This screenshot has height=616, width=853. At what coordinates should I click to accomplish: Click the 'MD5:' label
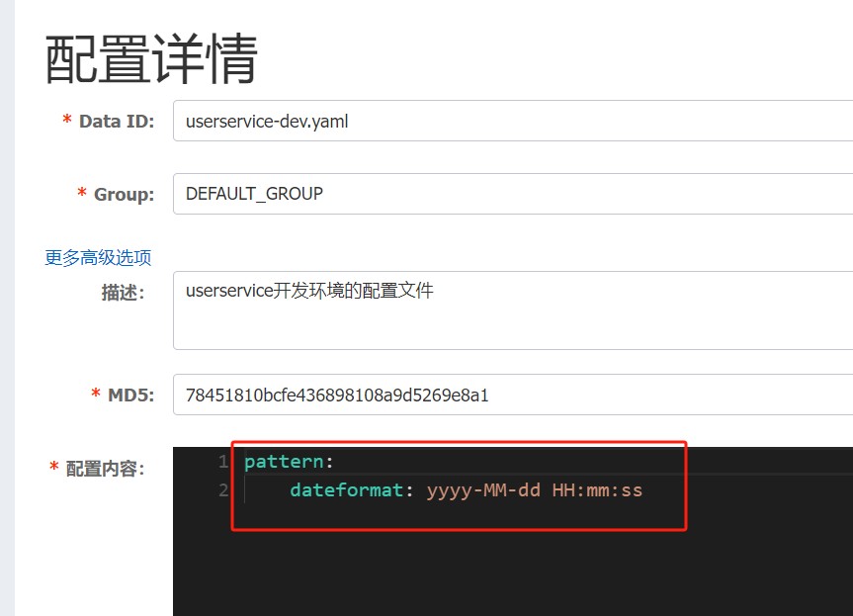coord(131,395)
